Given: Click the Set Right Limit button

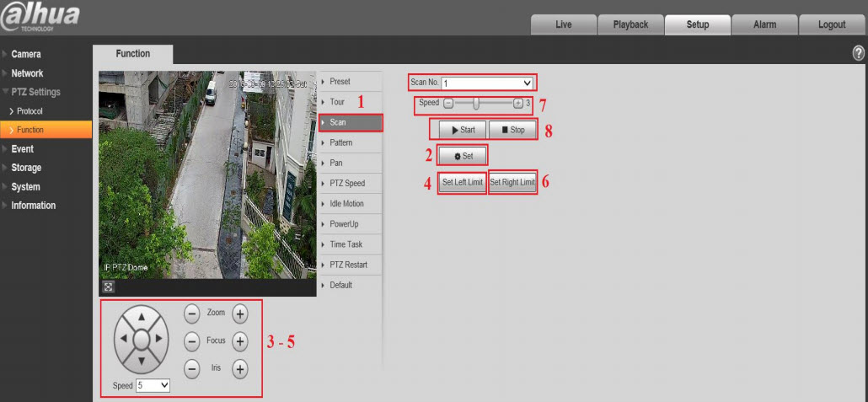Looking at the screenshot, I should coord(512,183).
